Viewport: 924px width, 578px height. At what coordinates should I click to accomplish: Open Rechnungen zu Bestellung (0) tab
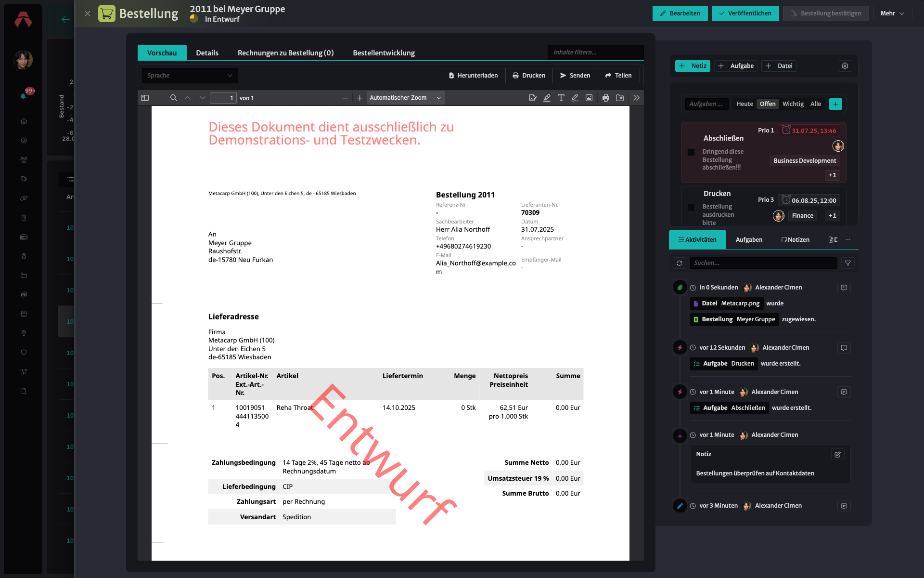(x=285, y=53)
